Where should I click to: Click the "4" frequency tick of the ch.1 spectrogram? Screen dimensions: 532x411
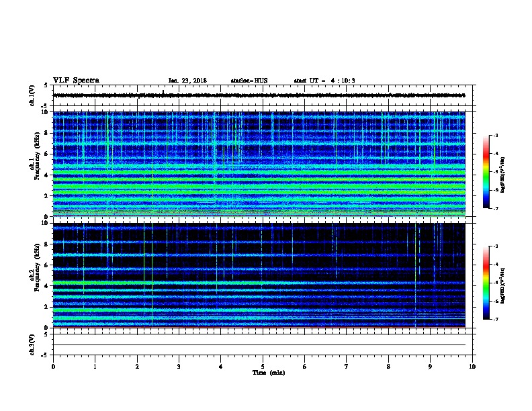pyautogui.click(x=47, y=175)
